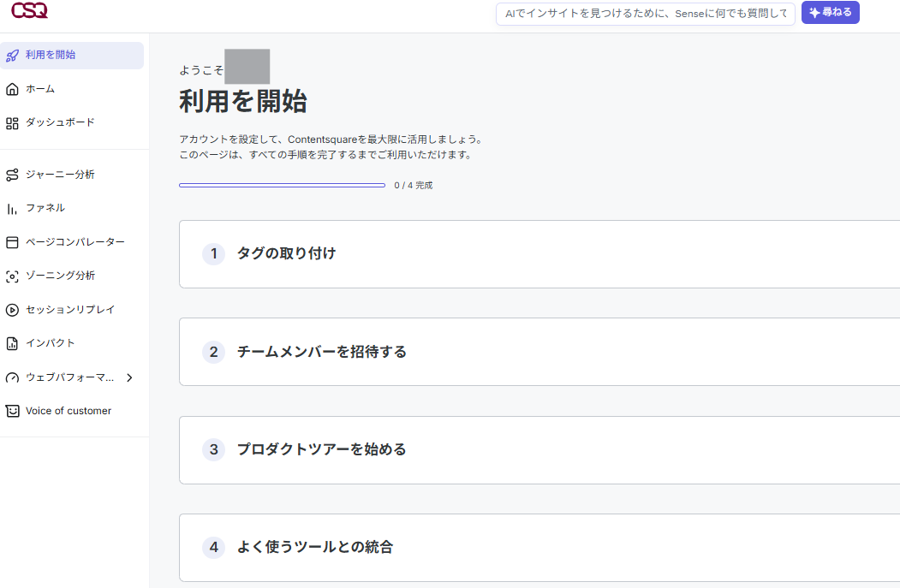Click the grid icon beside ダッシュボード
This screenshot has width=900, height=588.
point(12,122)
